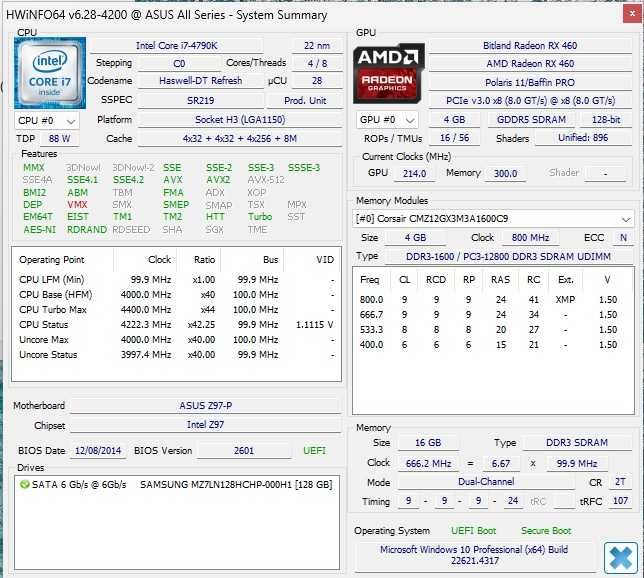
Task: Select the SAMSUNG MZ7LN128HCHP drive entry
Action: [176, 485]
